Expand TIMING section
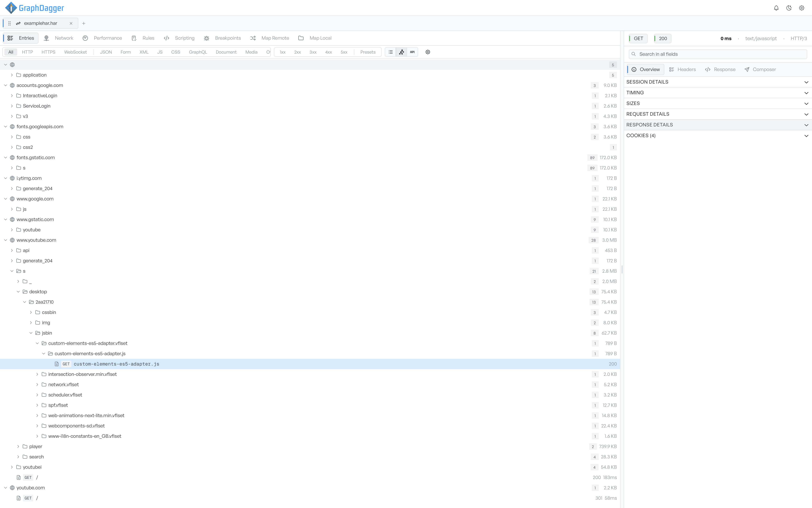 (x=718, y=93)
